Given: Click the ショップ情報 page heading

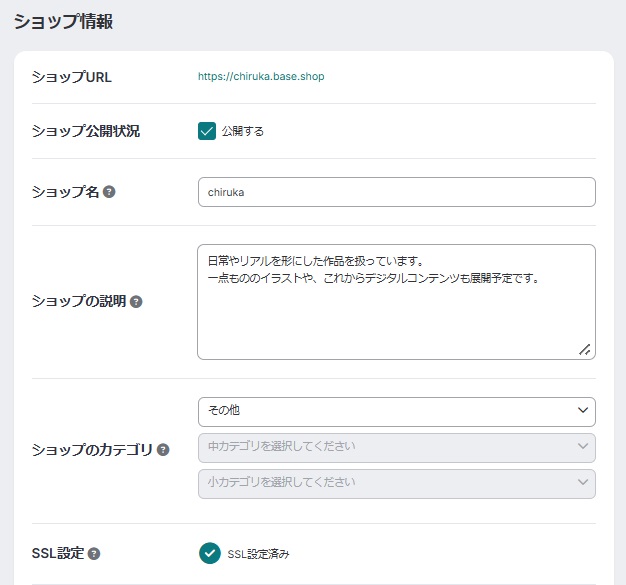Looking at the screenshot, I should 62,21.
